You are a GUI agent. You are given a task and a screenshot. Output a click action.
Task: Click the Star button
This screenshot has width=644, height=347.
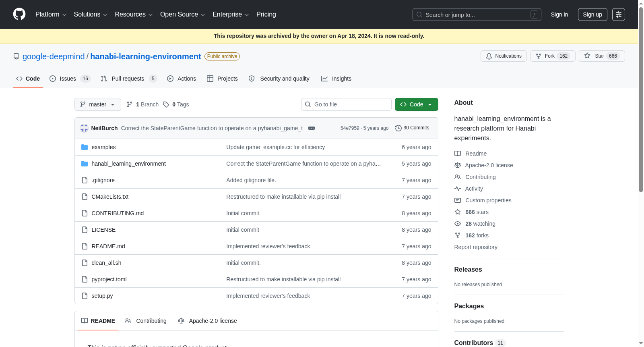click(602, 56)
